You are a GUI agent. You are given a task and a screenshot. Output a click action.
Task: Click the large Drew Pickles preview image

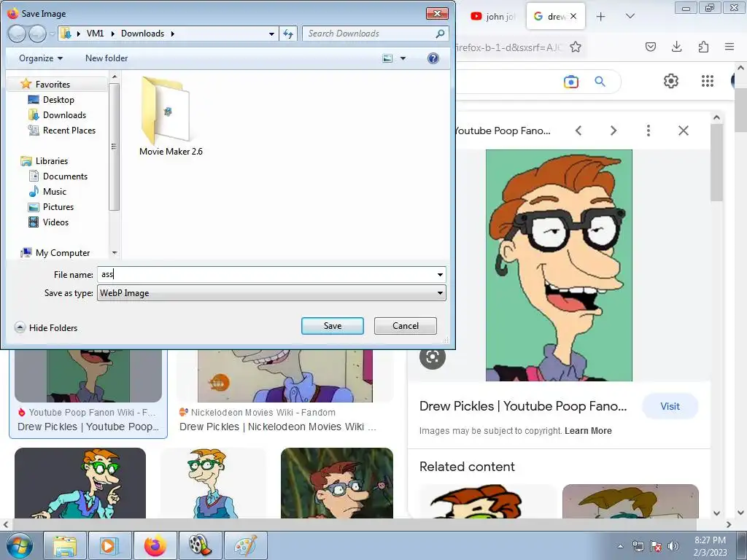559,265
